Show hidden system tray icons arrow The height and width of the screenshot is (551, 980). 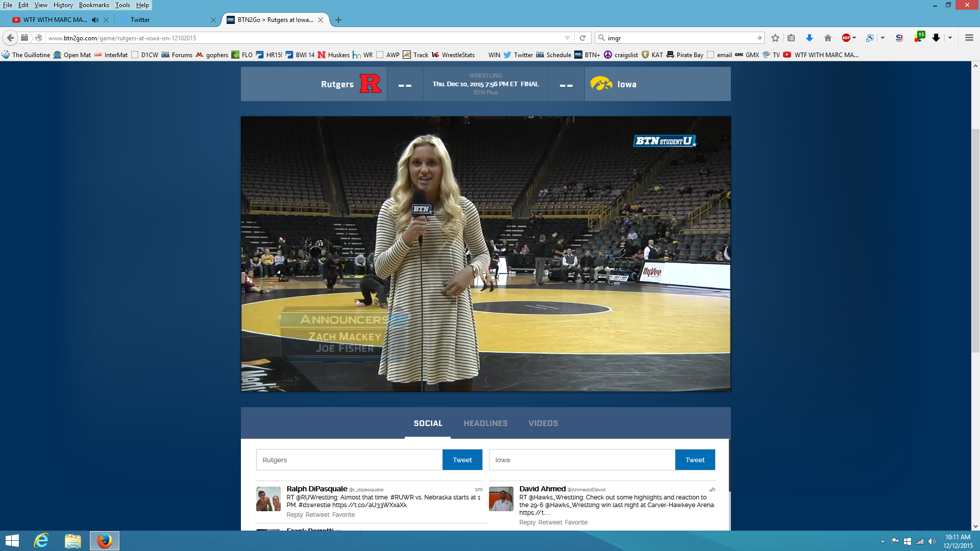point(883,541)
